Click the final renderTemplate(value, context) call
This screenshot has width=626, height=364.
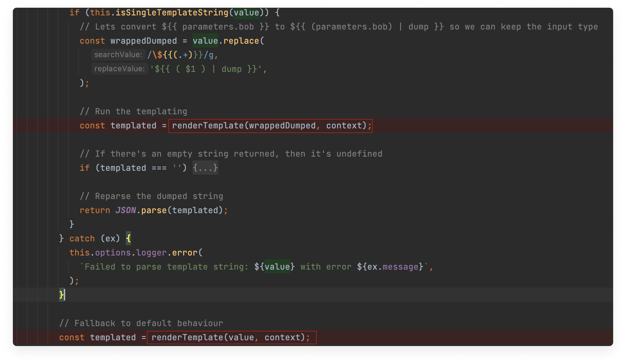point(230,337)
